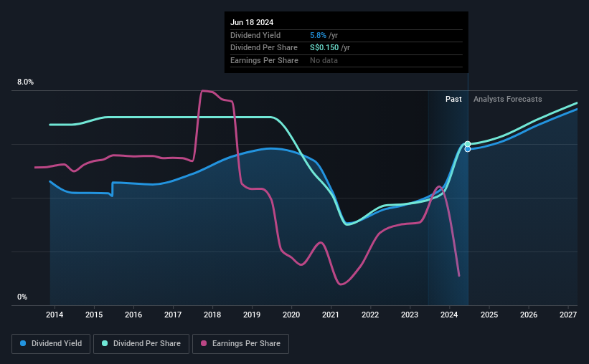The width and height of the screenshot is (589, 364).
Task: Toggle the Dividend Yield legend button
Action: coord(51,344)
